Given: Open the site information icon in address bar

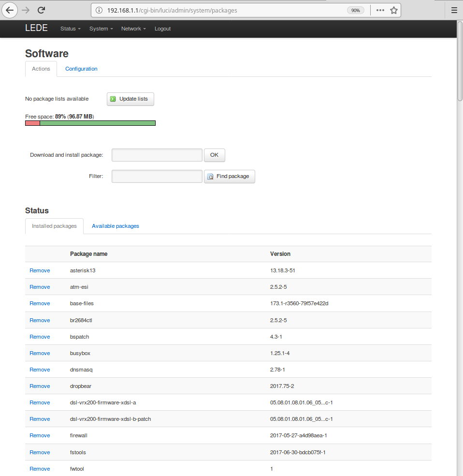Looking at the screenshot, I should [99, 10].
